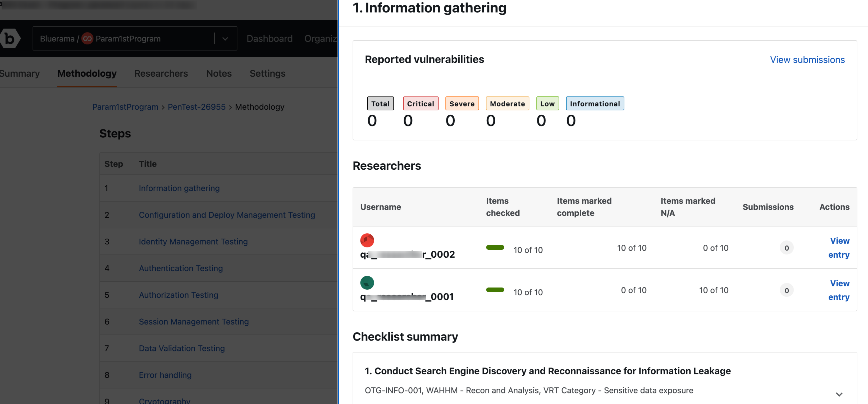Go to the Notes tab
Image resolution: width=868 pixels, height=404 pixels.
[x=219, y=73]
